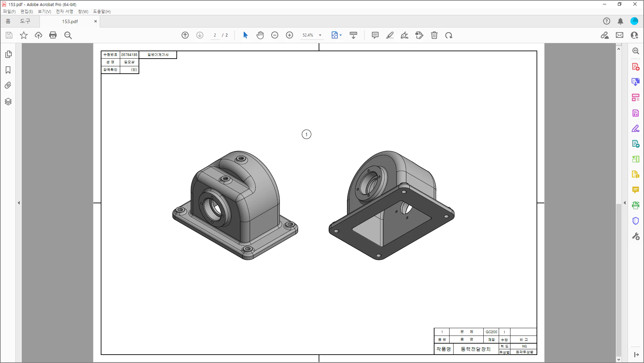Select the Hand tool in the toolbar
This screenshot has height=363, width=644.
pos(260,35)
